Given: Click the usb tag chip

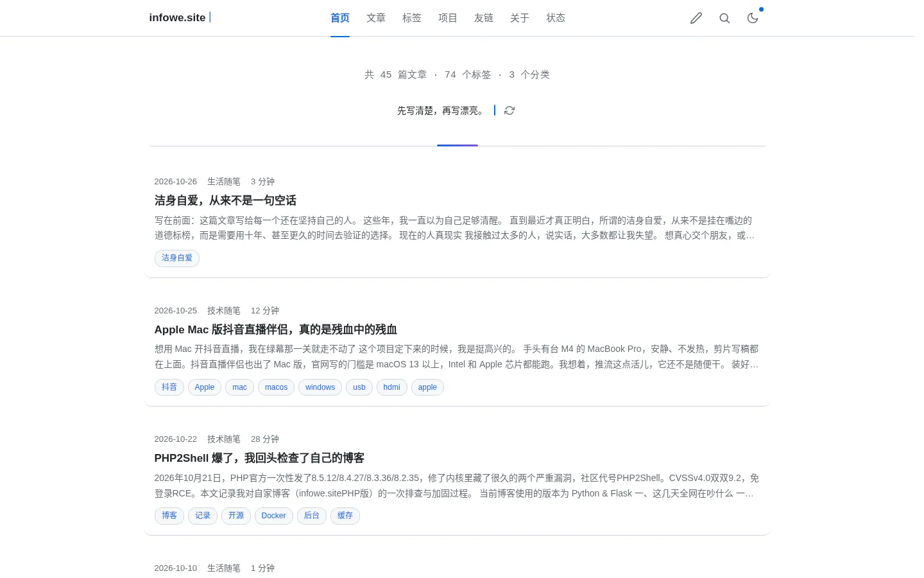Looking at the screenshot, I should [x=359, y=387].
